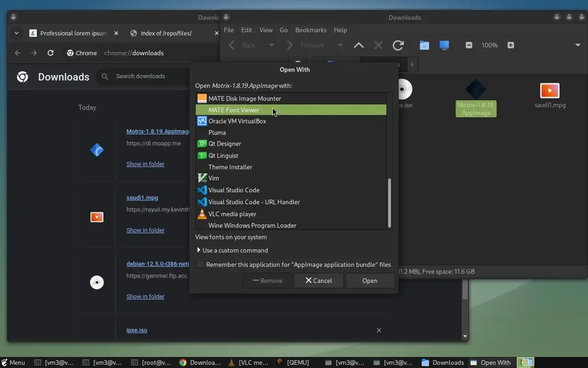Open Edit menu in file manager
588x368 pixels.
(x=247, y=30)
